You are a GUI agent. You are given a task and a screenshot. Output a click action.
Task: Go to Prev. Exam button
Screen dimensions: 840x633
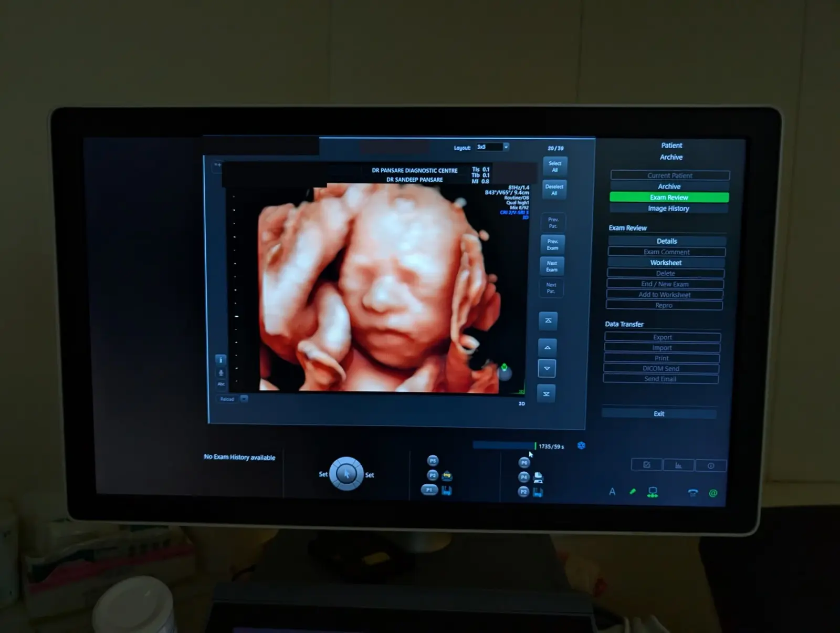552,244
